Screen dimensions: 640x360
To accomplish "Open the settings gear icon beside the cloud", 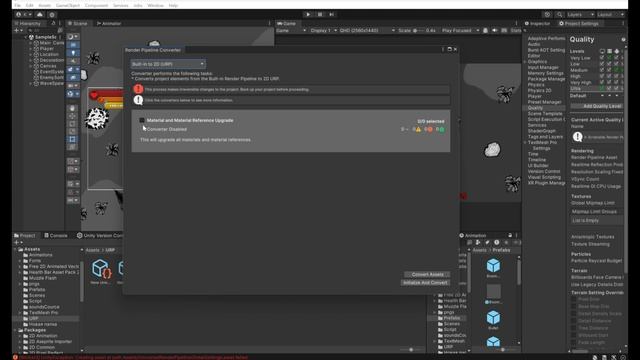I will (52, 14).
